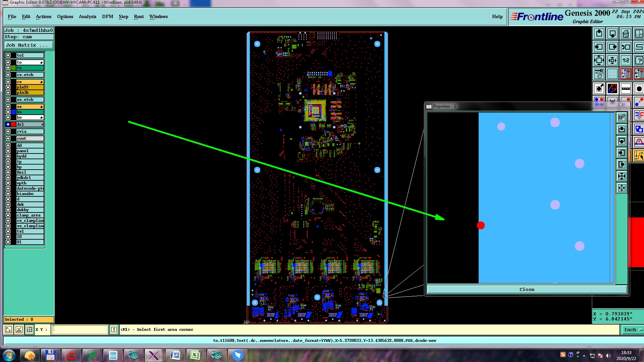Image resolution: width=644 pixels, height=362 pixels.
Task: Open the Analysis menu
Action: tap(87, 16)
